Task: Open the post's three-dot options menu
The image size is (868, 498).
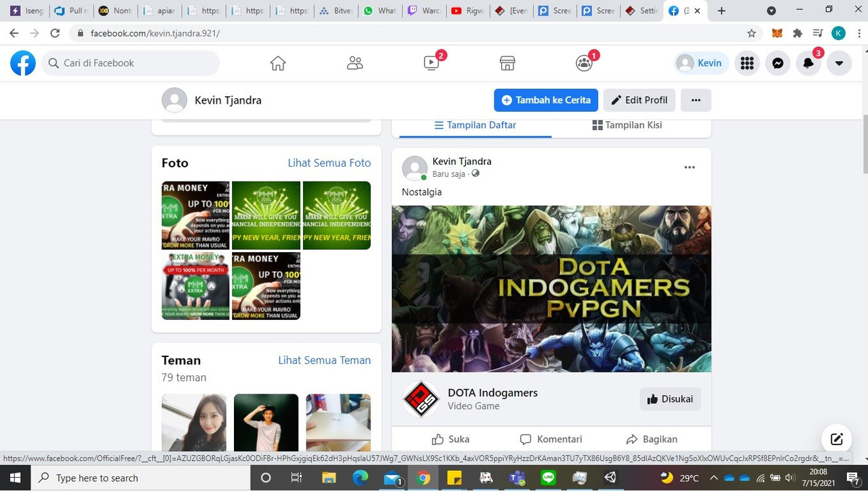Action: click(690, 167)
